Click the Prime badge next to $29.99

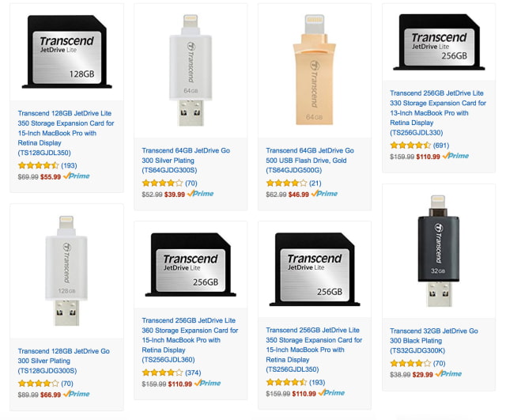(448, 374)
